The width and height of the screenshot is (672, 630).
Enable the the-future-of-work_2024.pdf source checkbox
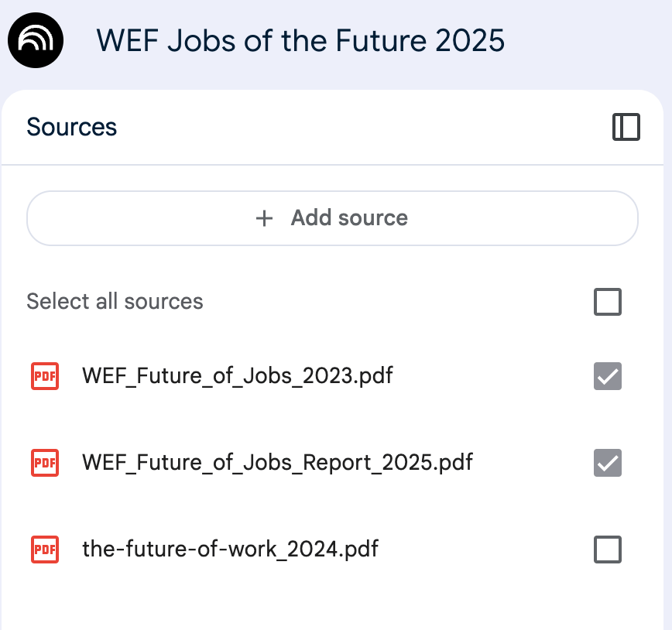coord(607,550)
